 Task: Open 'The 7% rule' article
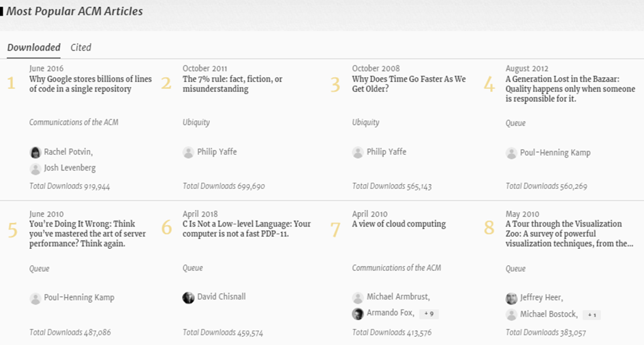[x=232, y=84]
